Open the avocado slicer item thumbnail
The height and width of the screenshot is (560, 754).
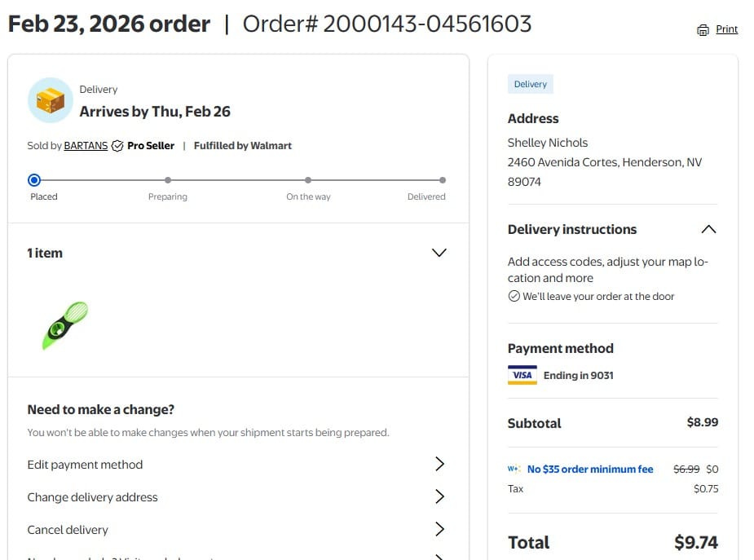(x=65, y=324)
